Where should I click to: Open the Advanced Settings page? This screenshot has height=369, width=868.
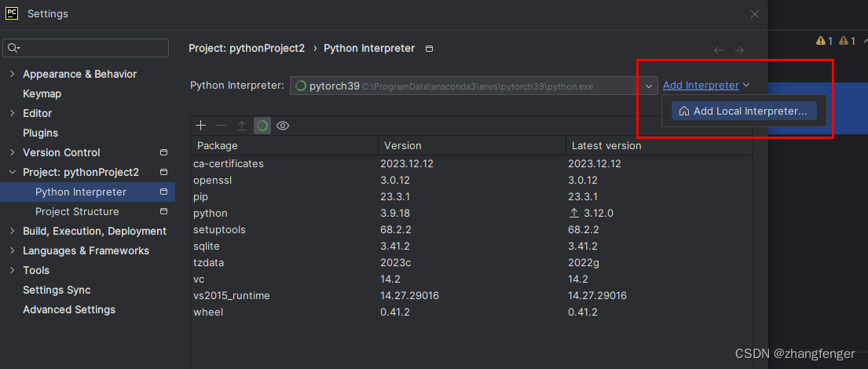[69, 310]
